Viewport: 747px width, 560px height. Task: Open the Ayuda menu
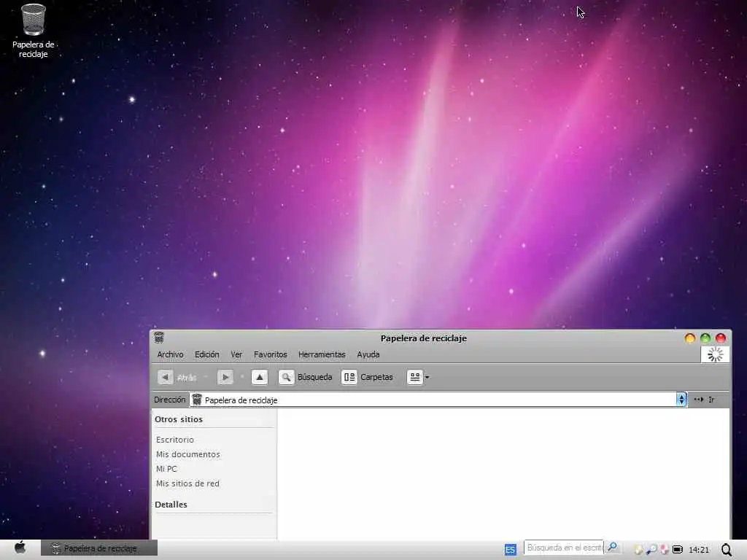point(368,354)
